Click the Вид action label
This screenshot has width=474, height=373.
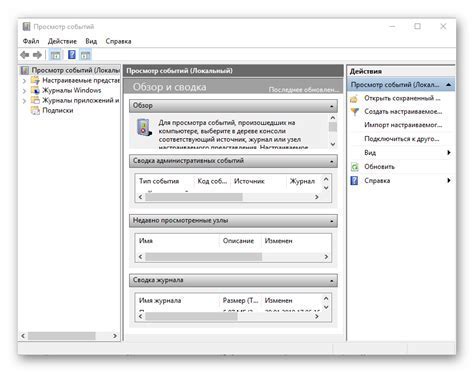point(370,153)
